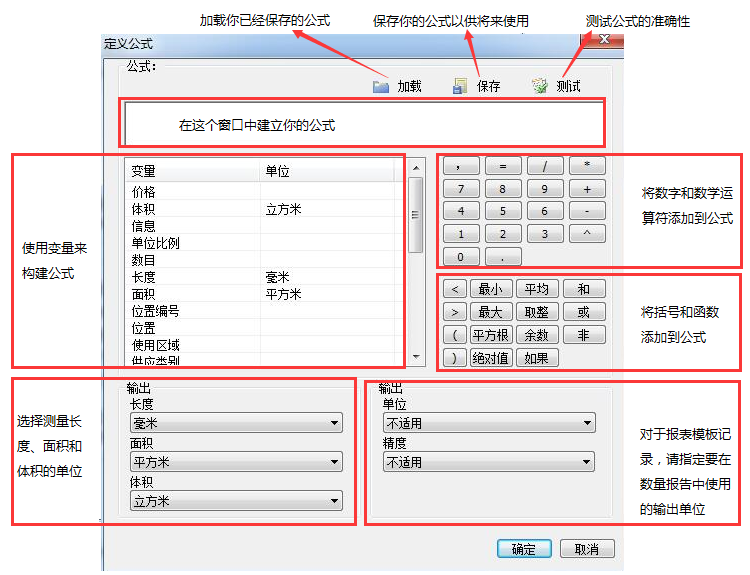
Task: Select the 体积 variable in the list
Action: [144, 209]
